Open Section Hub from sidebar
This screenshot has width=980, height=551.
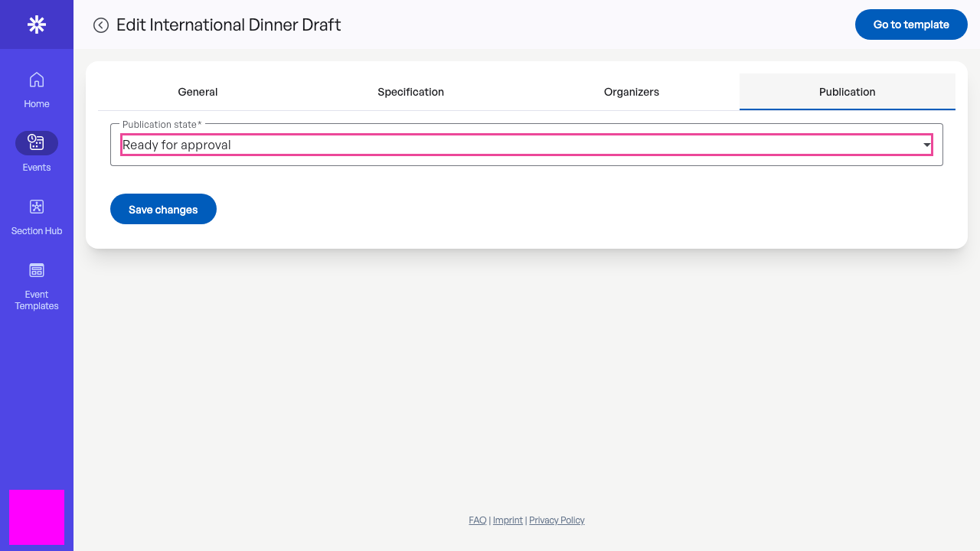[37, 217]
